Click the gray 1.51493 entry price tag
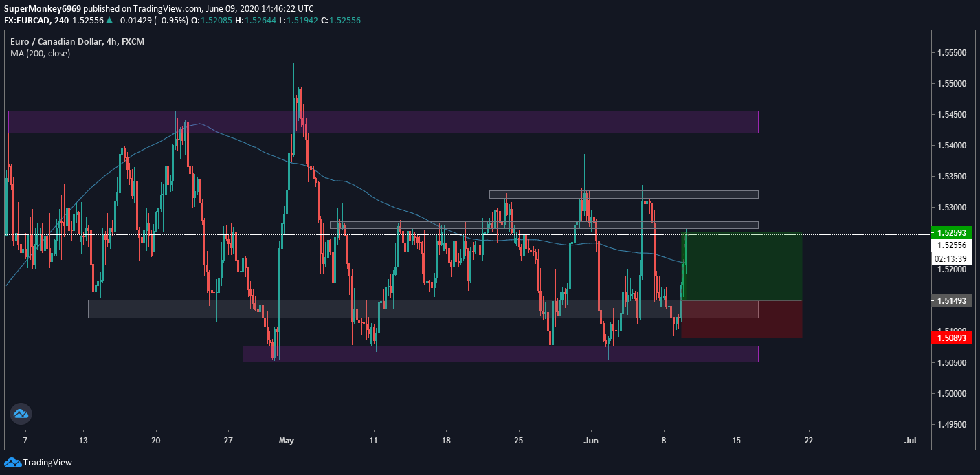This screenshot has width=980, height=475. (951, 300)
